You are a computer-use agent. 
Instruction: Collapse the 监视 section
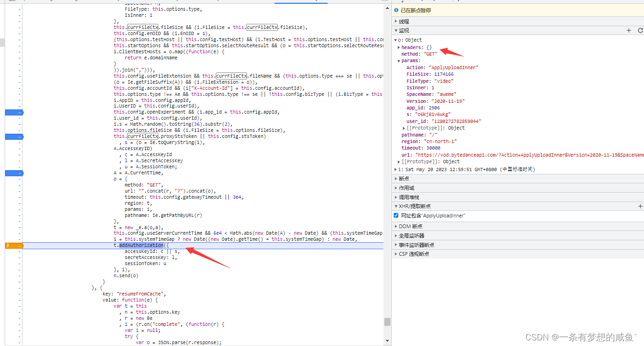click(x=396, y=30)
